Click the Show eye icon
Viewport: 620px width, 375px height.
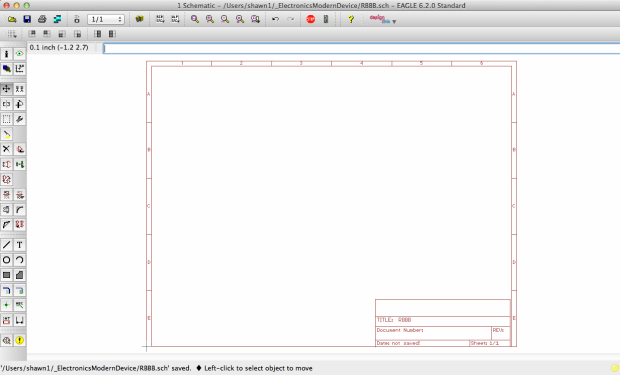pyautogui.click(x=19, y=54)
